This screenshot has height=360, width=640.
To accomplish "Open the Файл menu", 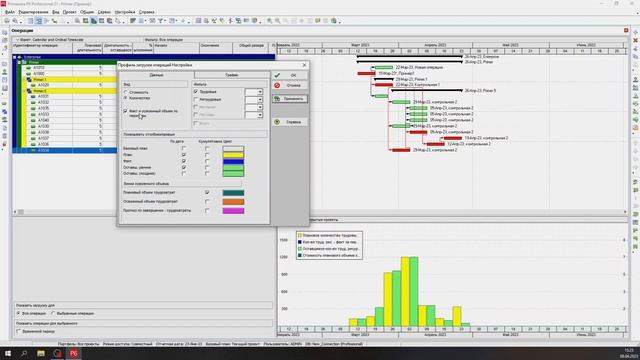I will (x=10, y=12).
